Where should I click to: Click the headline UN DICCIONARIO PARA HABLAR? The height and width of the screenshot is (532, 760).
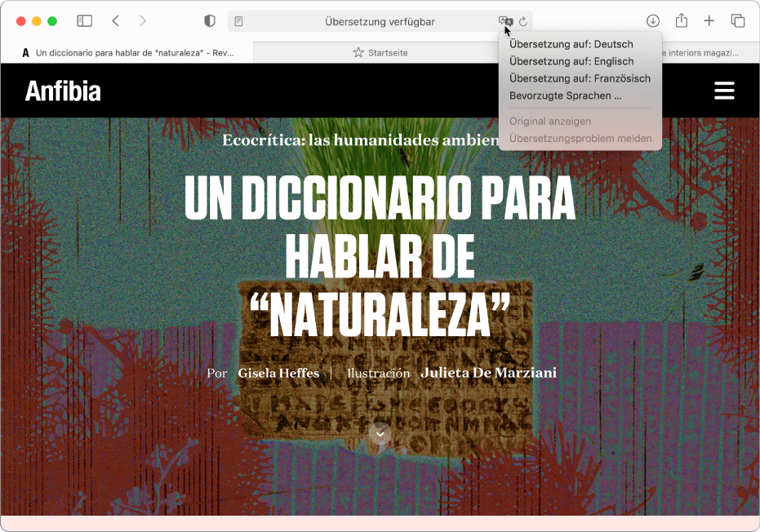coord(380,256)
